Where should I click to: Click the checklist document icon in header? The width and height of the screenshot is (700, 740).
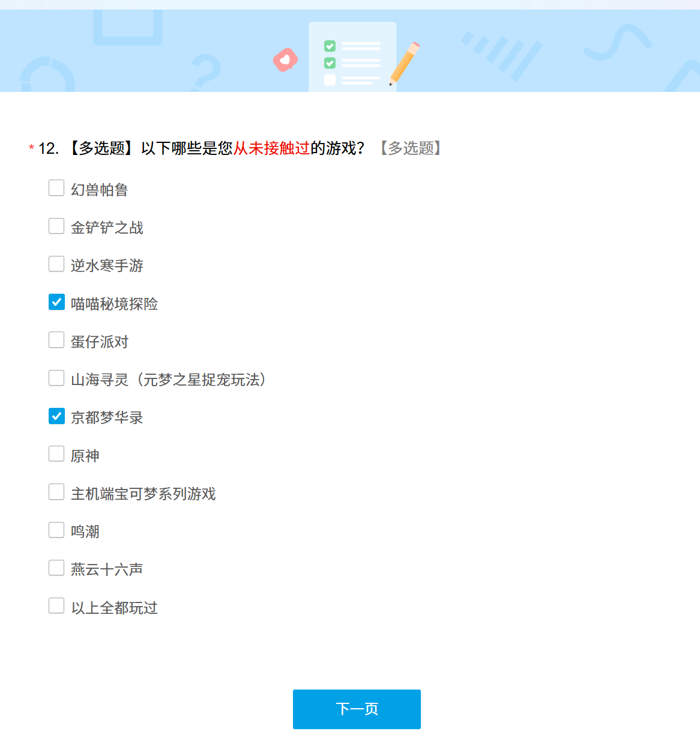(x=352, y=58)
